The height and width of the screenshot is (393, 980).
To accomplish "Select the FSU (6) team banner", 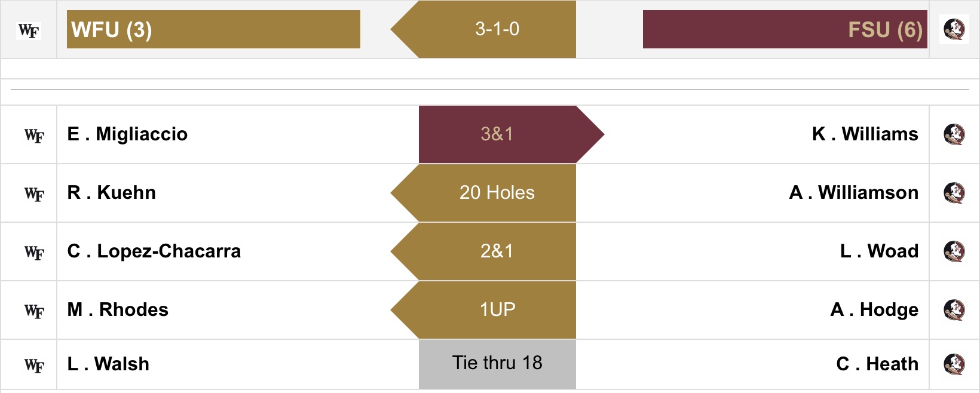I will pyautogui.click(x=785, y=29).
